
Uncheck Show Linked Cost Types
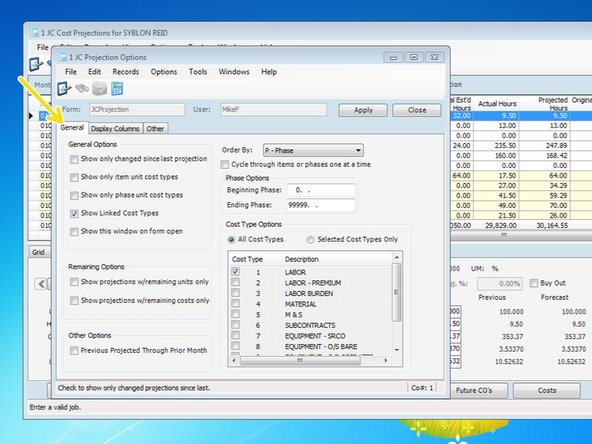(x=74, y=213)
